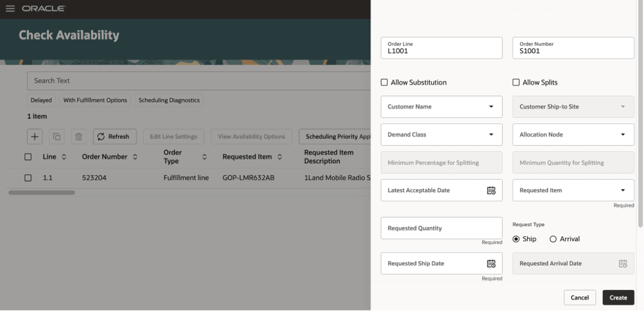Click Minimum Percentage for Splitting field
Viewport: 644px width, 311px height.
[441, 162]
